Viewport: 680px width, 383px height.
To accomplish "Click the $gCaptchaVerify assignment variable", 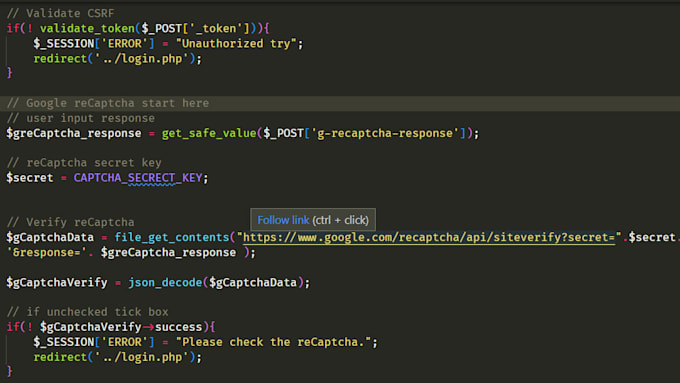I will (x=57, y=283).
